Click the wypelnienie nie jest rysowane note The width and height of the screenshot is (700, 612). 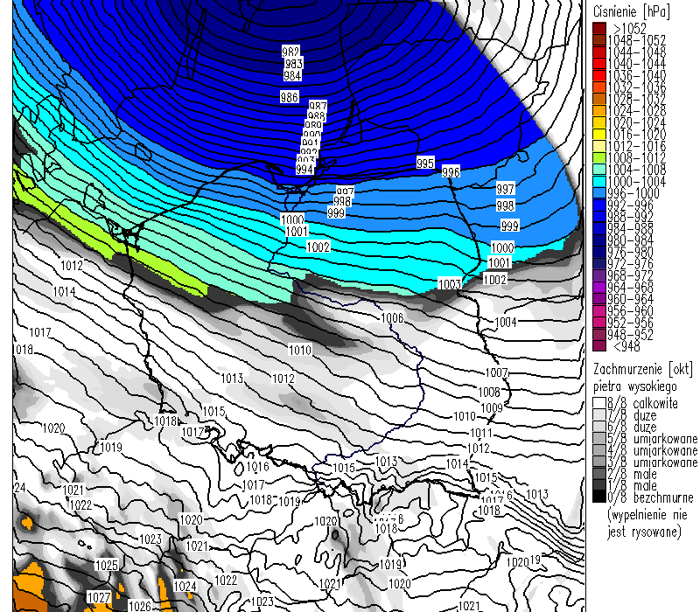pyautogui.click(x=647, y=523)
